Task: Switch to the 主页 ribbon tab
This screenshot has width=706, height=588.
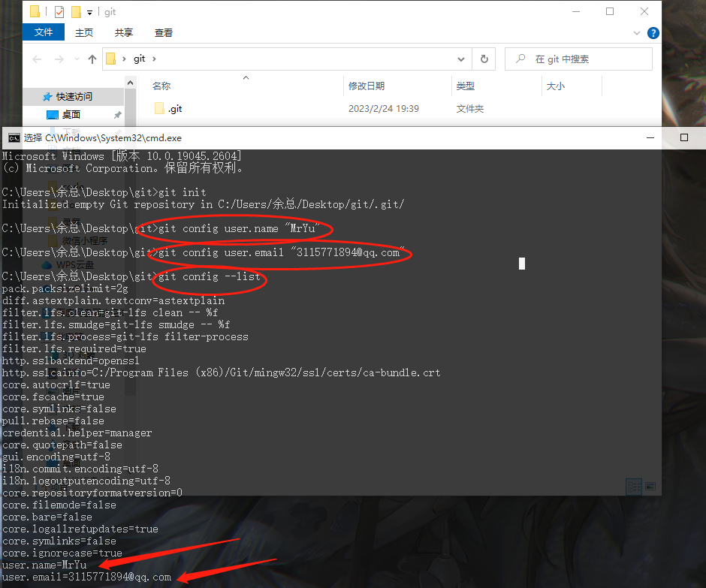Action: coord(84,32)
